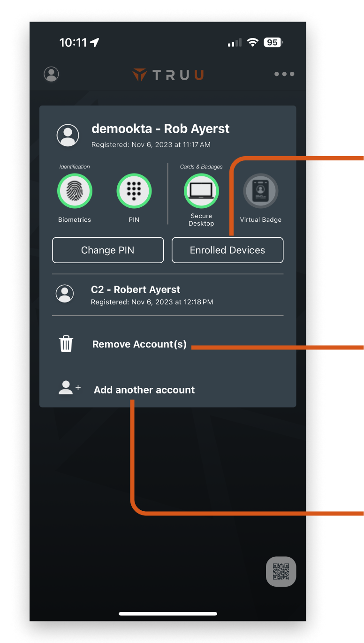The width and height of the screenshot is (364, 643).
Task: Open Enrolled Devices
Action: point(227,250)
